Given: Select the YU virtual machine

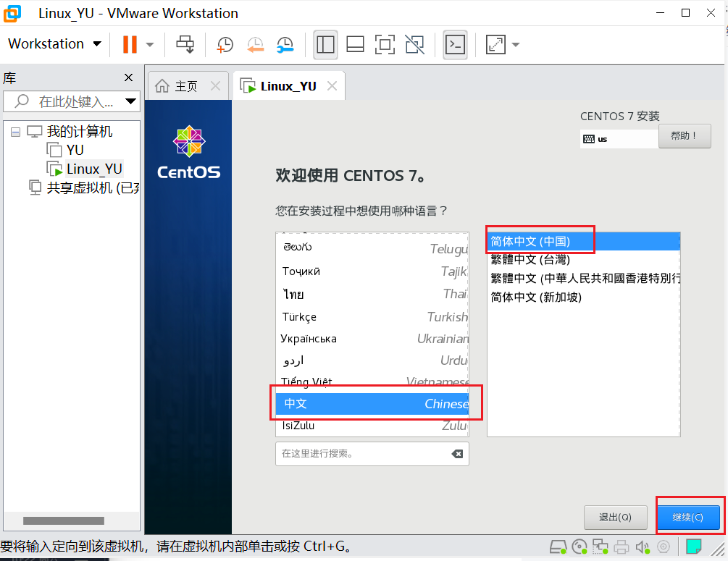Looking at the screenshot, I should click(x=75, y=151).
